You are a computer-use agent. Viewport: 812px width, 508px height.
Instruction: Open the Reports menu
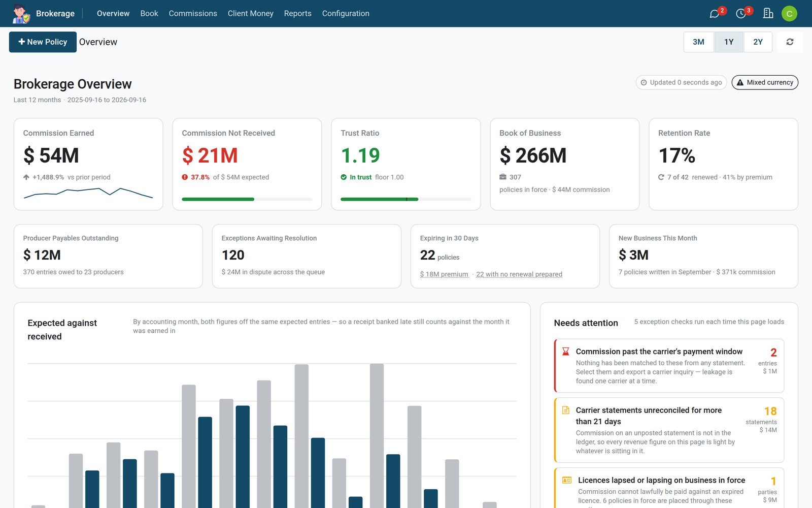click(298, 13)
